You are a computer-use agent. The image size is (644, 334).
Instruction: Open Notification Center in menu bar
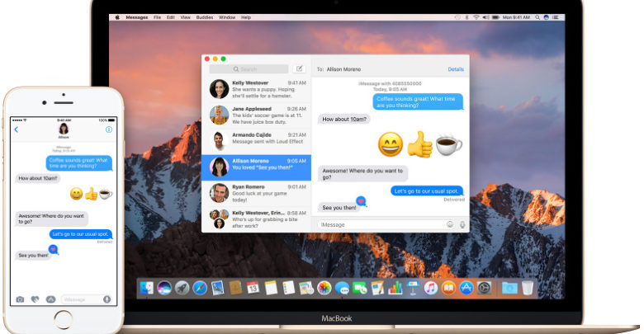(x=556, y=17)
